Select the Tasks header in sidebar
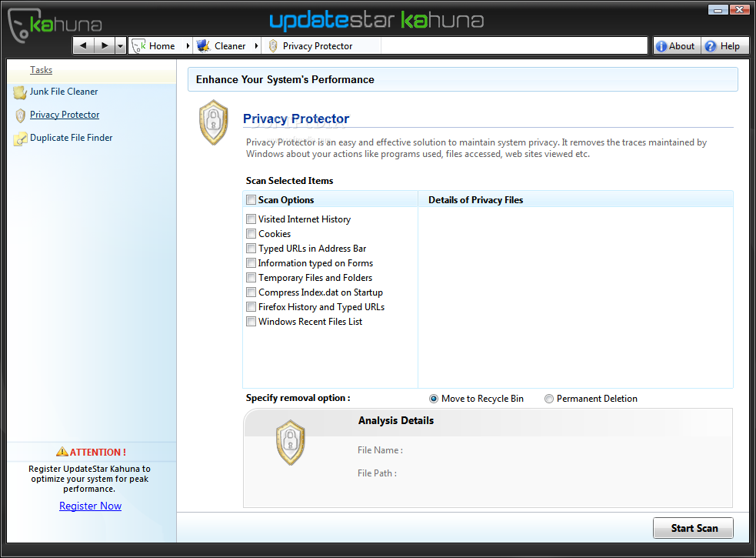 pos(41,70)
